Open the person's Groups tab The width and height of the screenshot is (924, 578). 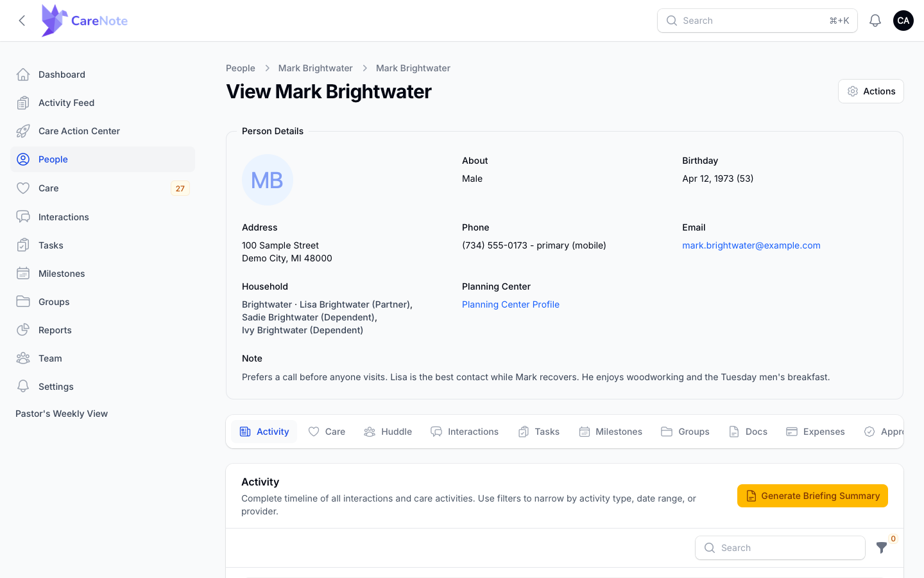click(x=685, y=432)
